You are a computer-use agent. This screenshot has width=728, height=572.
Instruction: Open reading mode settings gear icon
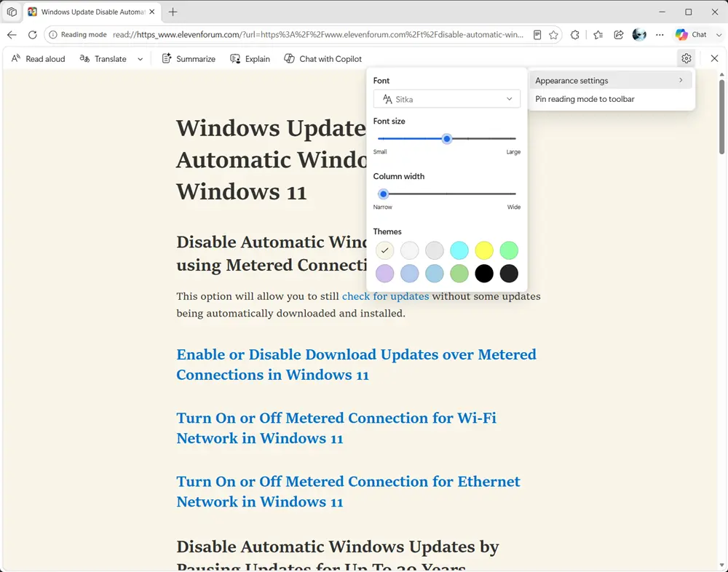click(x=687, y=58)
